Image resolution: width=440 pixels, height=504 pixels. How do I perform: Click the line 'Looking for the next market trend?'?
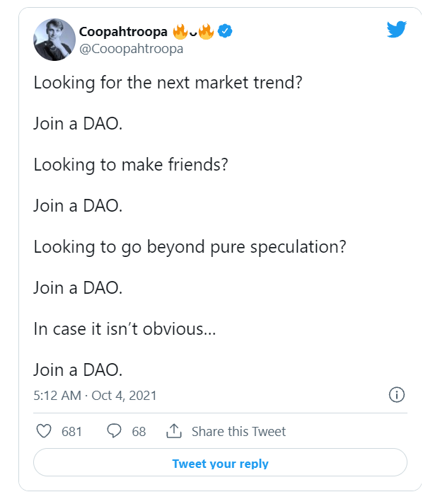pyautogui.click(x=168, y=83)
